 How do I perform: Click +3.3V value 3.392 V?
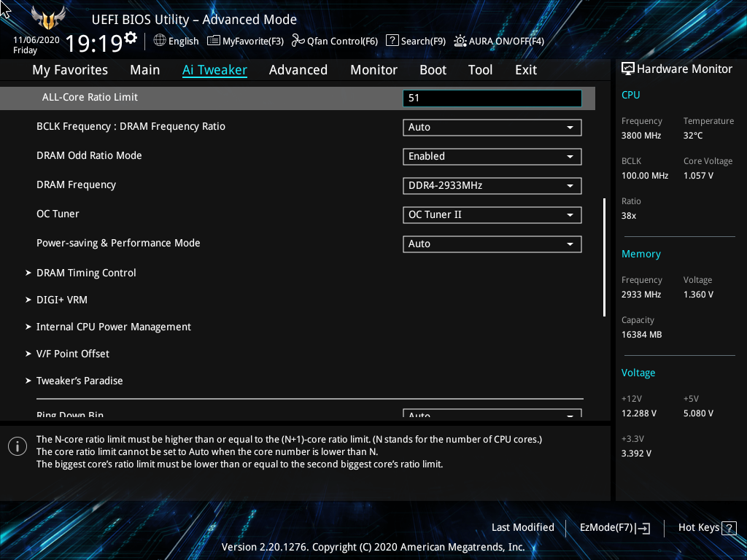coord(636,454)
